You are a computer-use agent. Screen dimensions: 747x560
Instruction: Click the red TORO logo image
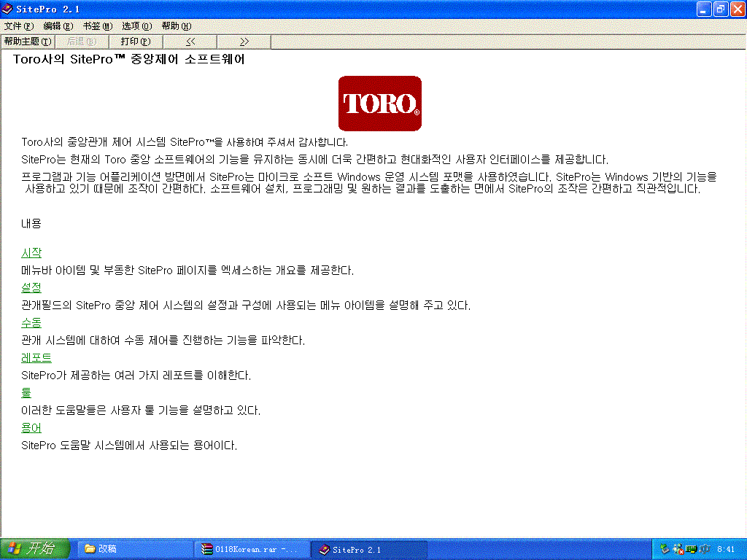click(380, 104)
